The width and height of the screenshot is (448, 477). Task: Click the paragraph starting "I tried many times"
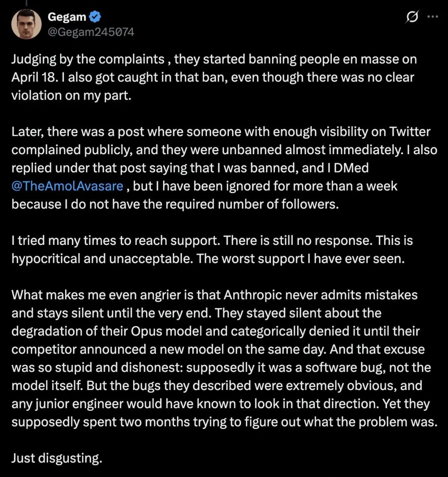(x=212, y=249)
